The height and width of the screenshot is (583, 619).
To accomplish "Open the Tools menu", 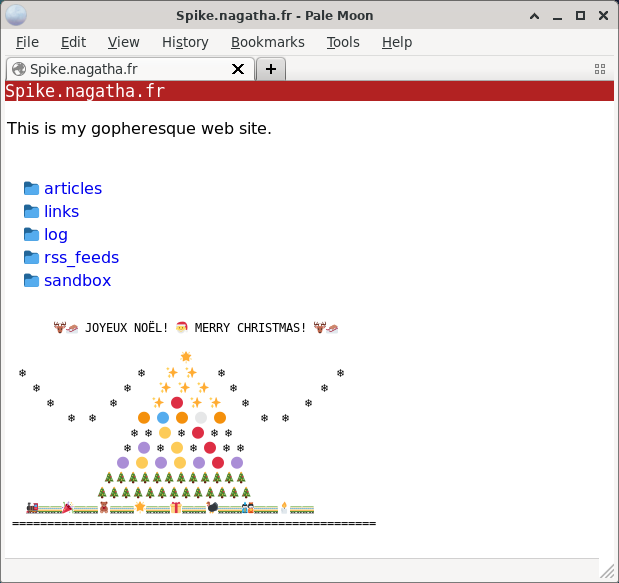I will 343,42.
